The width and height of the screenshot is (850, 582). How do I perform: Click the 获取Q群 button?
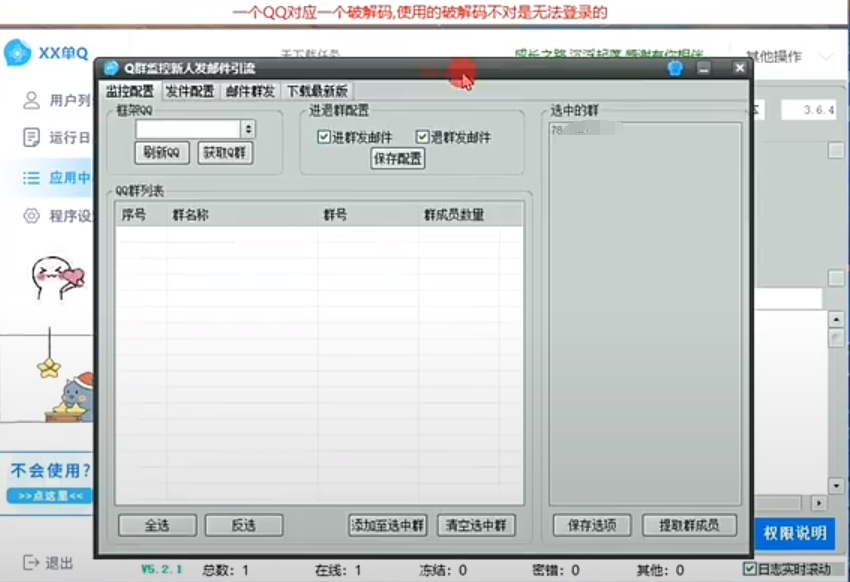(x=225, y=153)
